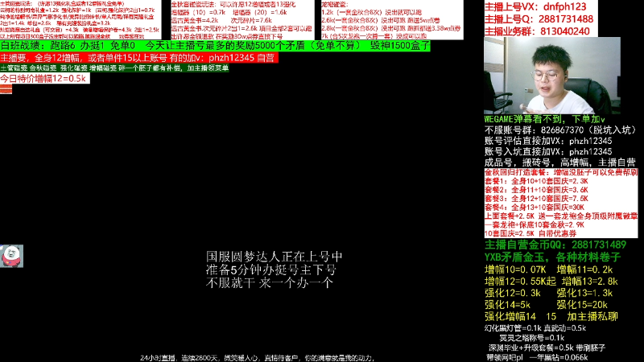Click '强化14=5k' price
The image size is (644, 362).
[x=508, y=305]
